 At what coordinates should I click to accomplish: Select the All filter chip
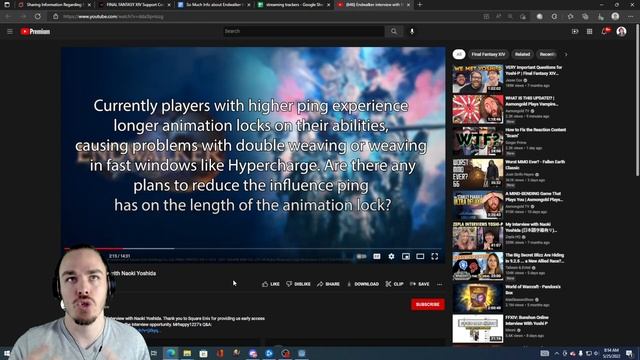click(x=459, y=54)
